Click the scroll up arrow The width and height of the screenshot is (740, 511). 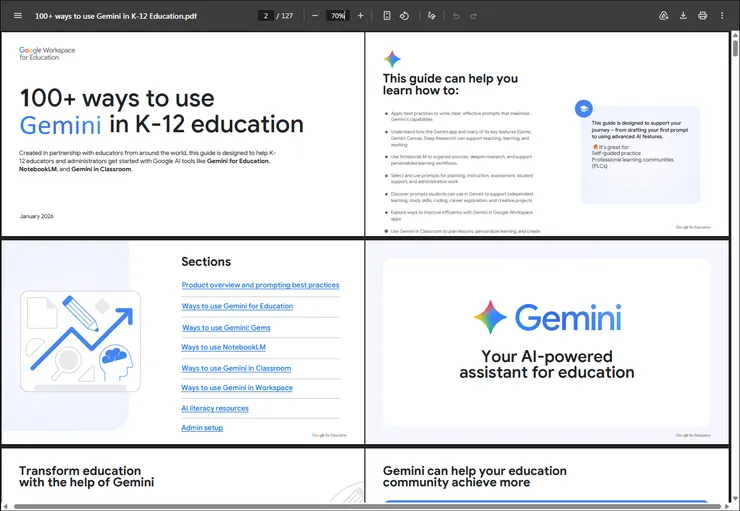(x=735, y=35)
